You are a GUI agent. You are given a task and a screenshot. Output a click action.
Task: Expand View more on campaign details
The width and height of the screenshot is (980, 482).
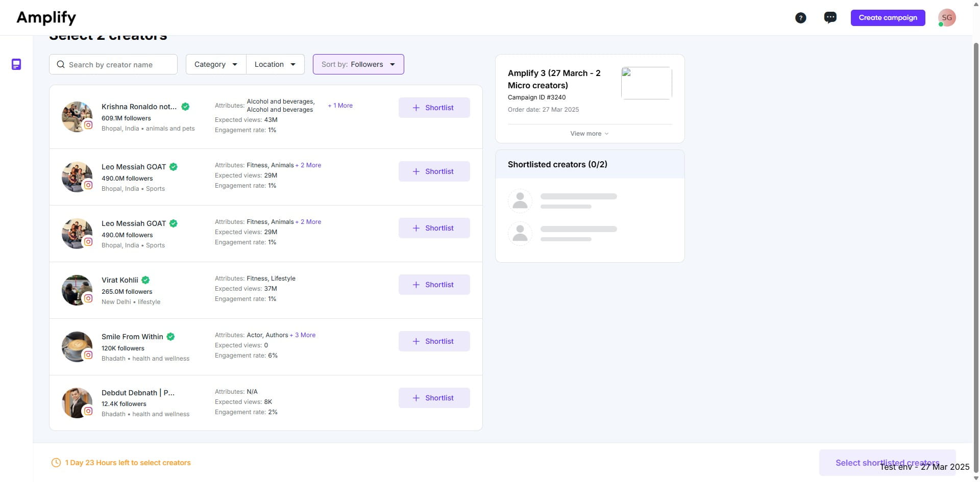tap(589, 133)
